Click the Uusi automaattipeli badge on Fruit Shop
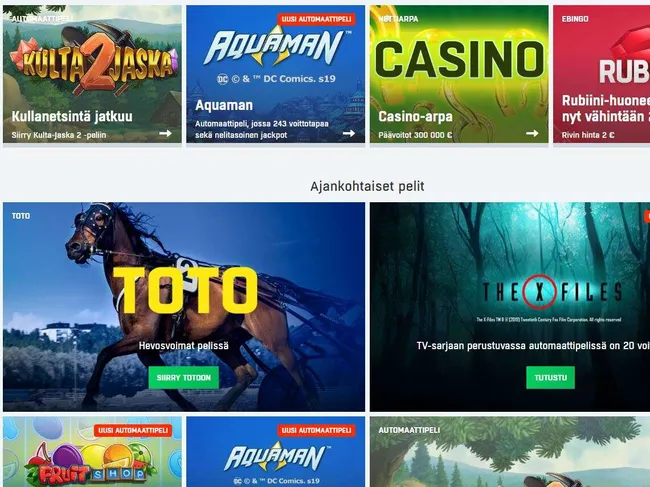650x487 pixels. (x=133, y=431)
